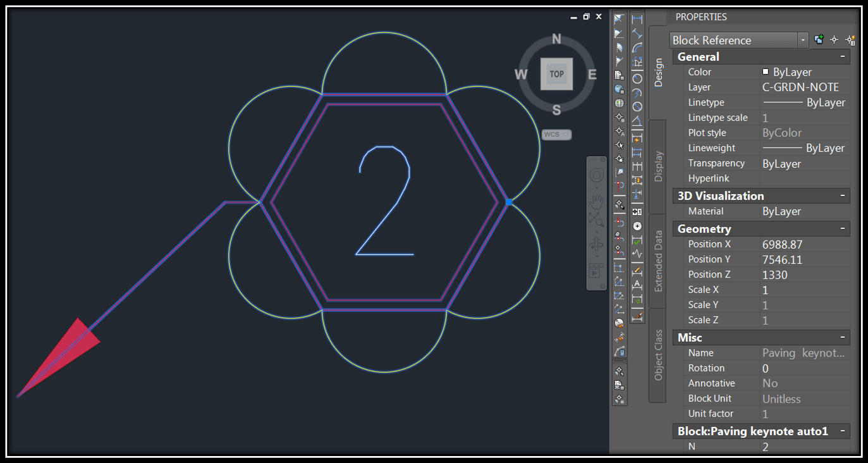Viewport: 868px width, 463px height.
Task: Click the Zoom Extents icon on navigation bar
Action: point(596,219)
